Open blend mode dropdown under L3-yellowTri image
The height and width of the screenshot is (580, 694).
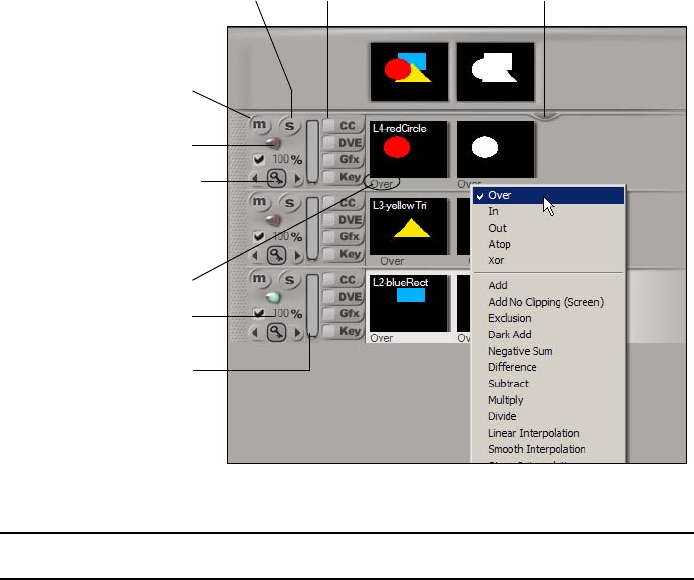pos(392,261)
